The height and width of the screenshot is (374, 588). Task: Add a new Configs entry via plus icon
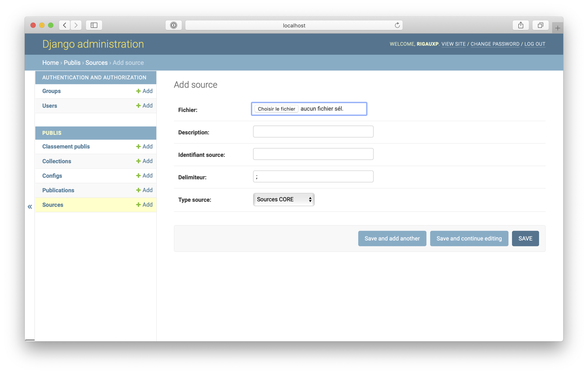[138, 176]
